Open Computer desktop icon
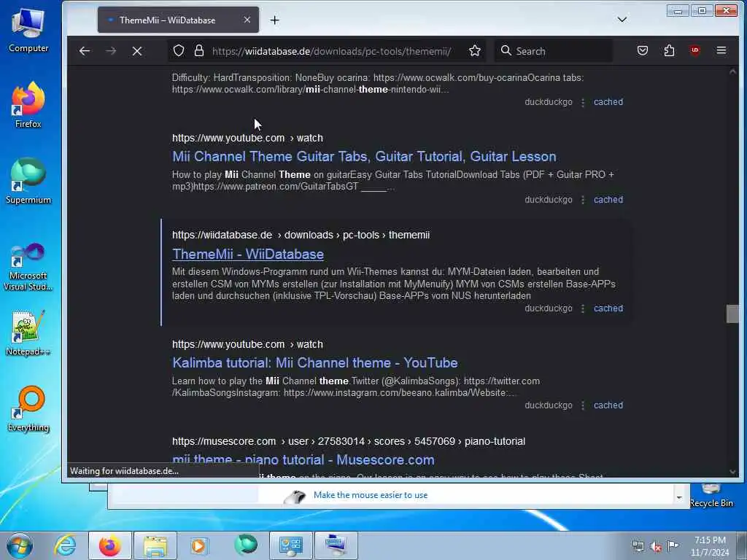Screen dimensions: 747x560 pyautogui.click(x=28, y=31)
